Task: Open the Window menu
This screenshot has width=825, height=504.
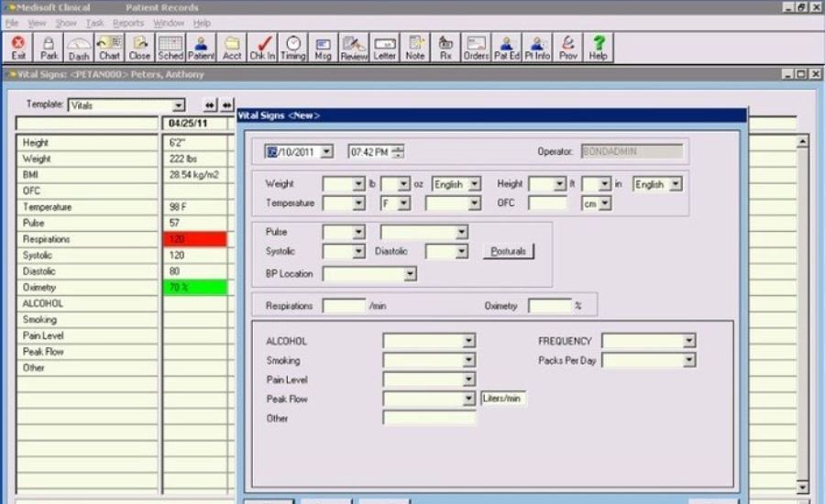Action: pos(169,23)
